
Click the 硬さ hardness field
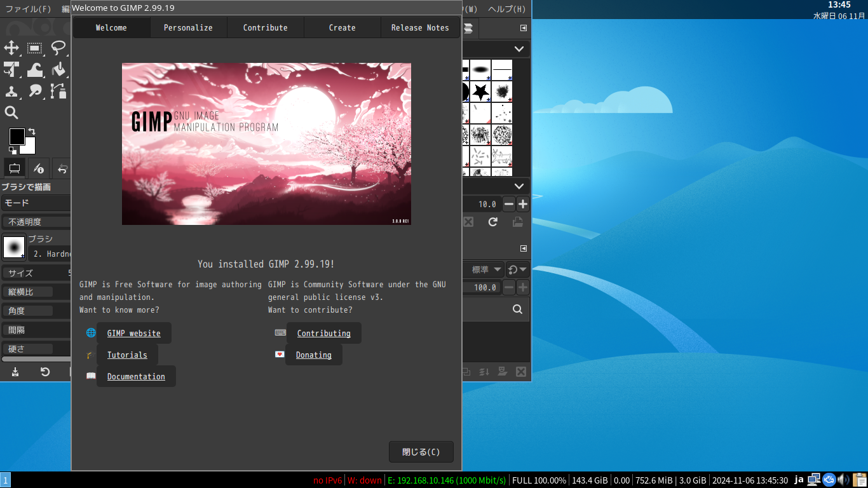pos(36,349)
